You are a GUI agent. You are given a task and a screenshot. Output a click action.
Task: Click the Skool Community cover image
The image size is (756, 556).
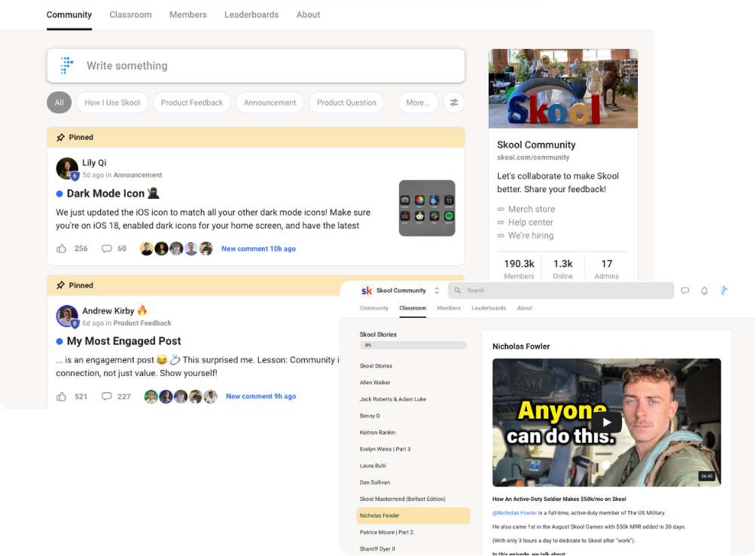(x=563, y=88)
